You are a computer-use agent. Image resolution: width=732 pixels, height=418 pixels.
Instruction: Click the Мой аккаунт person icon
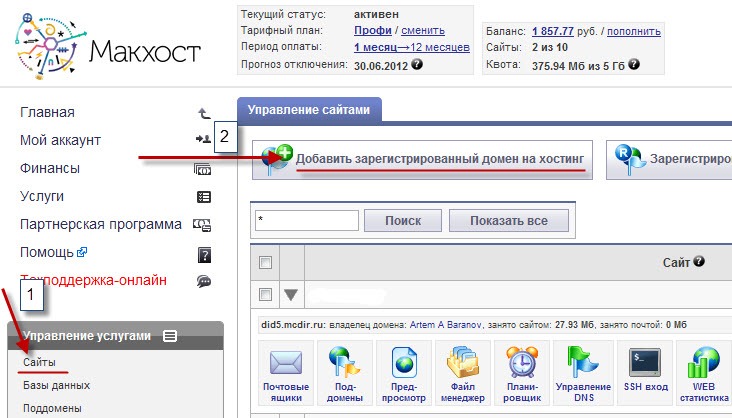point(203,139)
